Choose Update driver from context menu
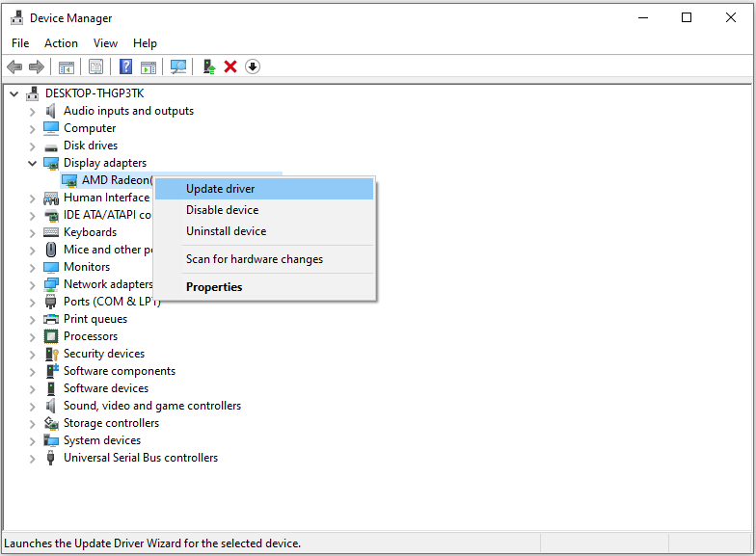This screenshot has width=756, height=556. coord(264,189)
